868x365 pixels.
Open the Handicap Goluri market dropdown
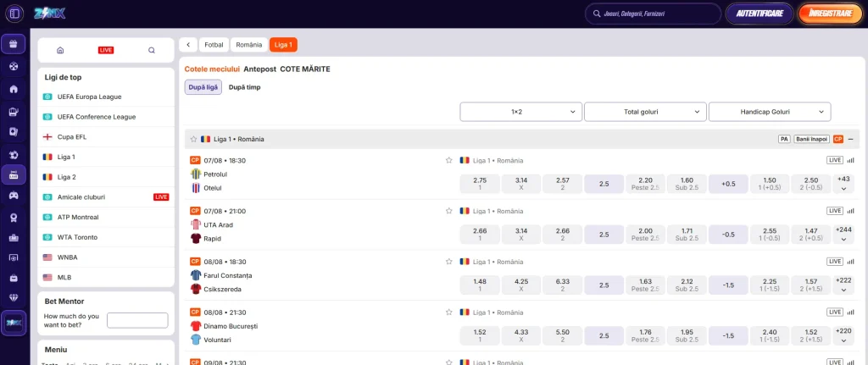point(770,112)
